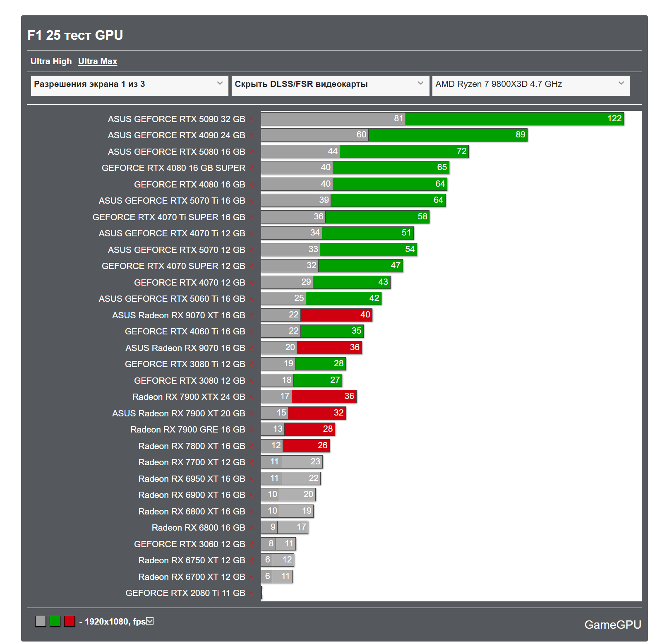Remove ASUS GEFORCE RTX 5090 32 GB row
This screenshot has height=644, width=667.
[251, 119]
